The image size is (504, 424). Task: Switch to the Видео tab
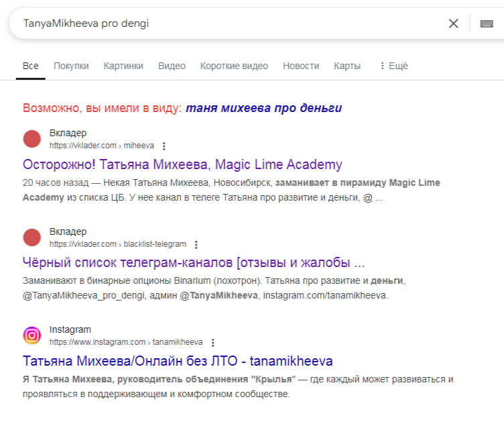click(172, 66)
